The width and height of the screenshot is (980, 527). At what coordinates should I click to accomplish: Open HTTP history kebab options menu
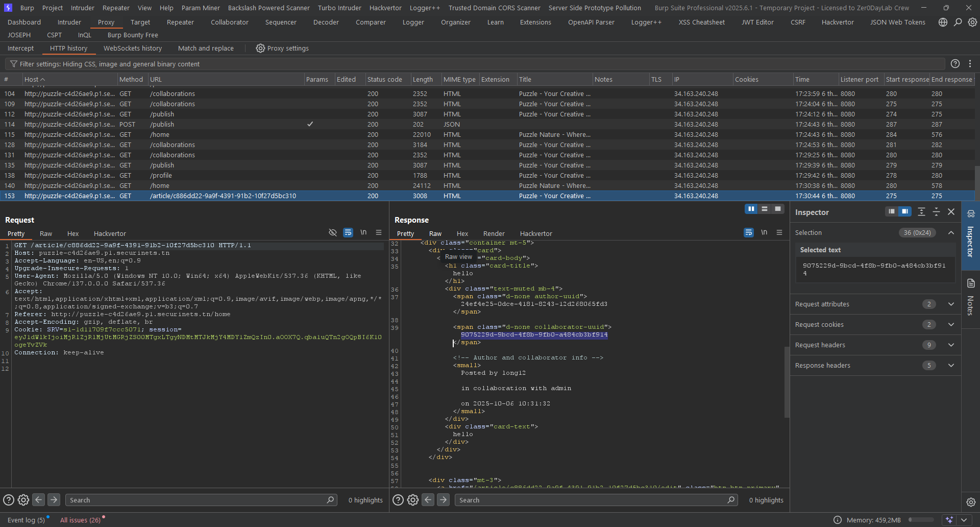tap(970, 64)
